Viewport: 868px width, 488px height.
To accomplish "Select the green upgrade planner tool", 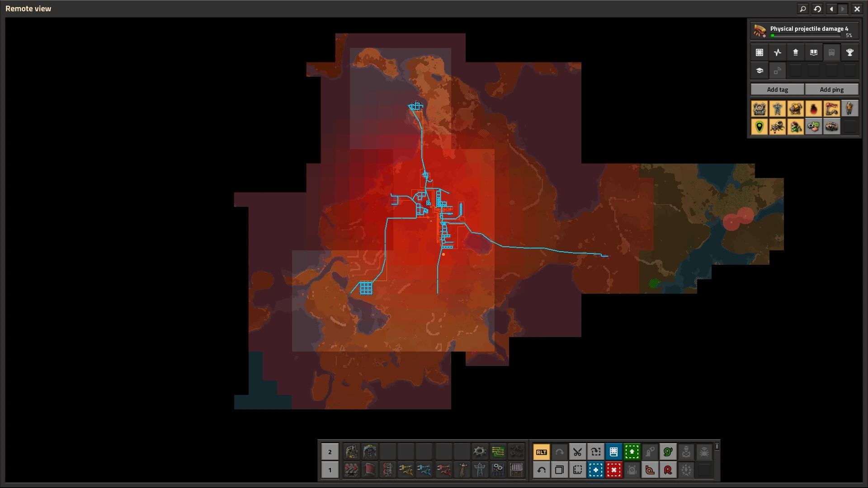I will pos(632,452).
